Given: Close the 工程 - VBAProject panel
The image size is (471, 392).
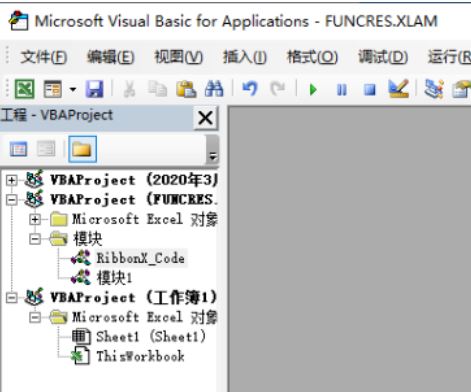Looking at the screenshot, I should [205, 118].
